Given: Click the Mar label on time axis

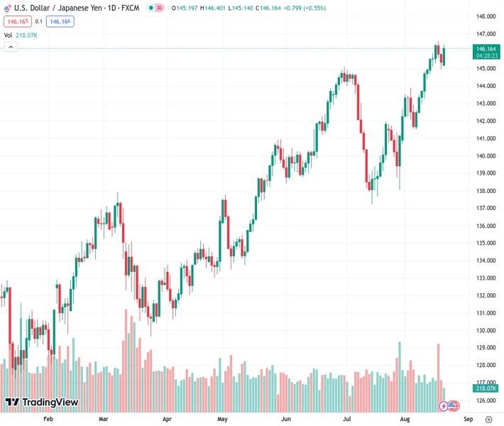Looking at the screenshot, I should (104, 420).
